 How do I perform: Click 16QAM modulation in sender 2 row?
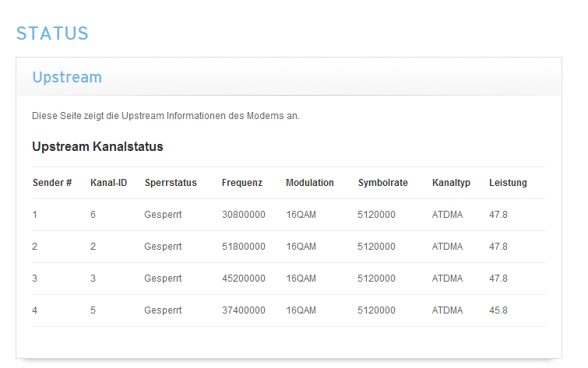301,247
